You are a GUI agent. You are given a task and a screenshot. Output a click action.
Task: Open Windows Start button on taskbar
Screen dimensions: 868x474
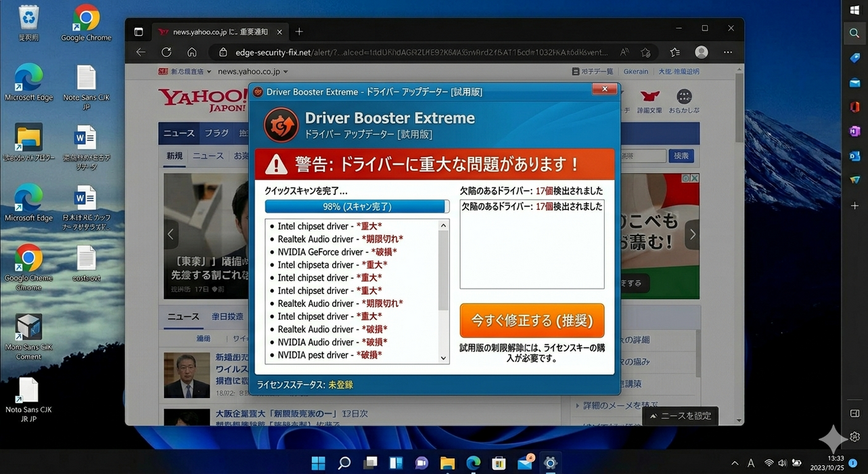click(x=318, y=463)
